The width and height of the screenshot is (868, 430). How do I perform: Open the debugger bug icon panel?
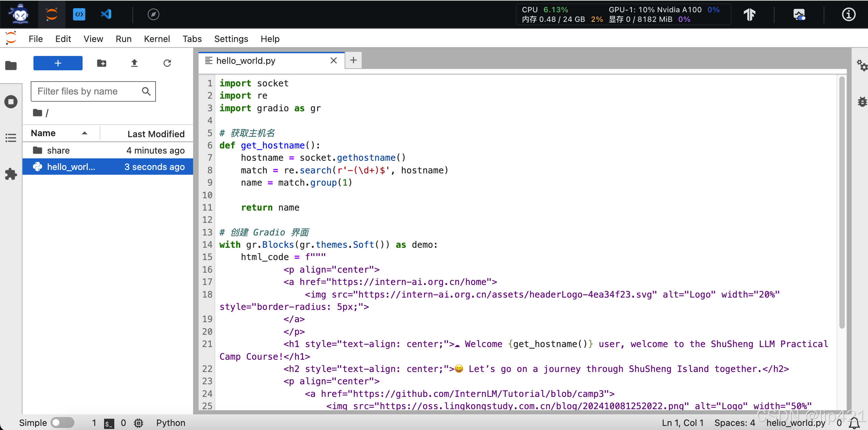point(862,102)
